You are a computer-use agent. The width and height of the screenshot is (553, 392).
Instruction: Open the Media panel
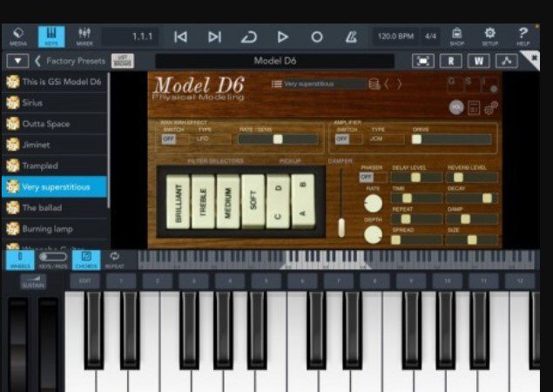click(18, 37)
